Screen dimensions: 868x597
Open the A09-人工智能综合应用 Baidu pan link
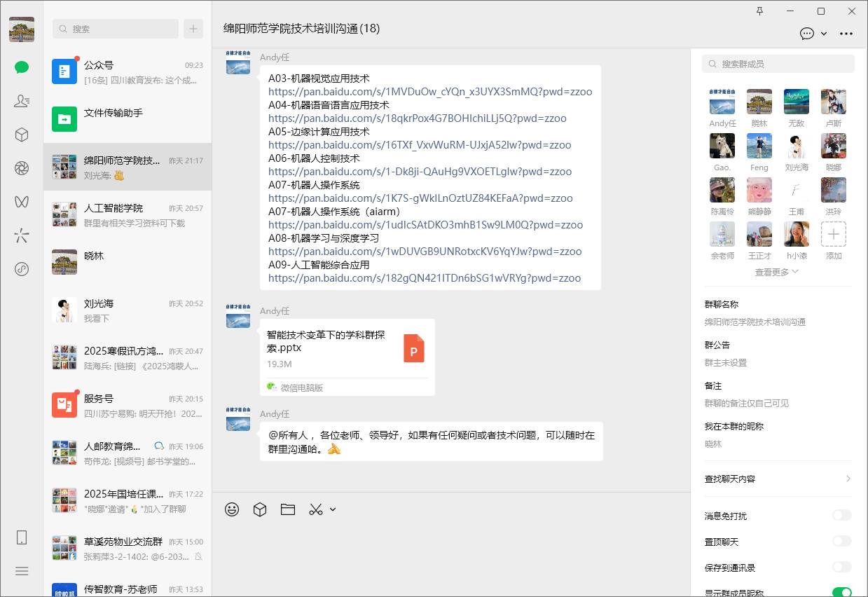click(x=424, y=278)
